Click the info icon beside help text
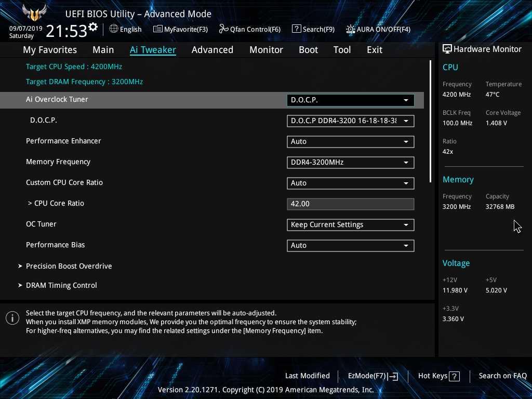 point(12,318)
